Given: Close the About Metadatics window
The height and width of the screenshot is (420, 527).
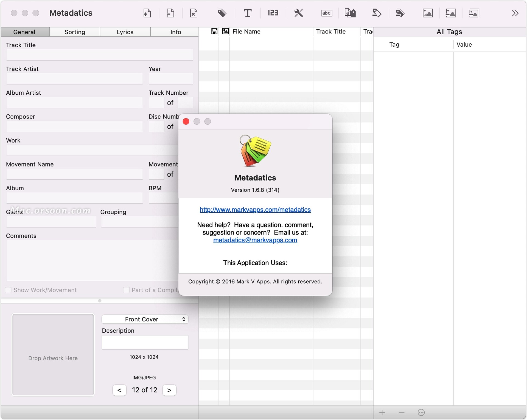Looking at the screenshot, I should (186, 122).
